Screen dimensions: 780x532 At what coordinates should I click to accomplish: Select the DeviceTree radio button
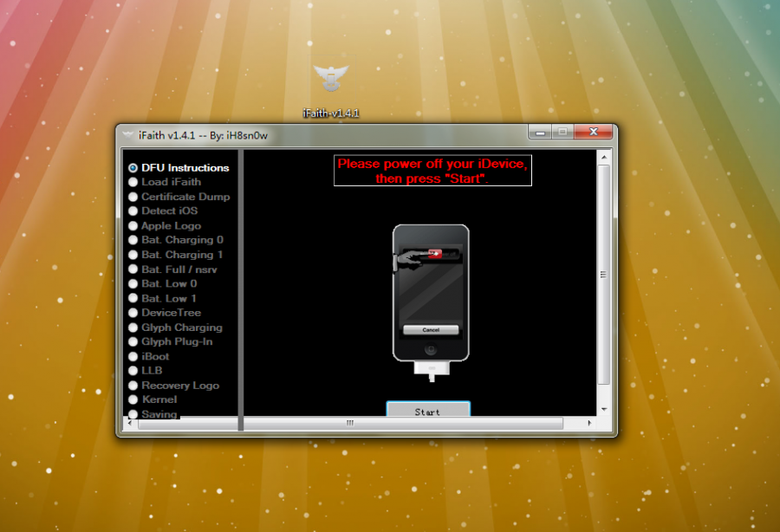(x=133, y=313)
